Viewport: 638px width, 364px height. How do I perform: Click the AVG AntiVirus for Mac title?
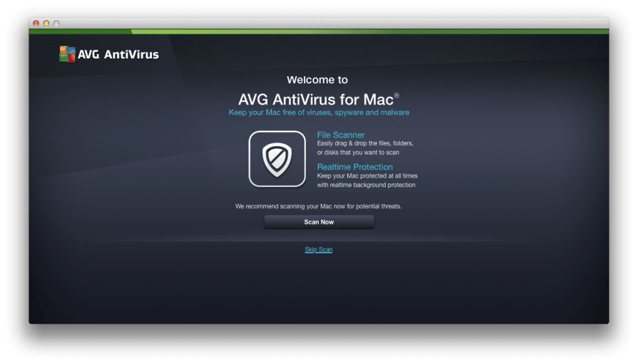click(x=318, y=99)
